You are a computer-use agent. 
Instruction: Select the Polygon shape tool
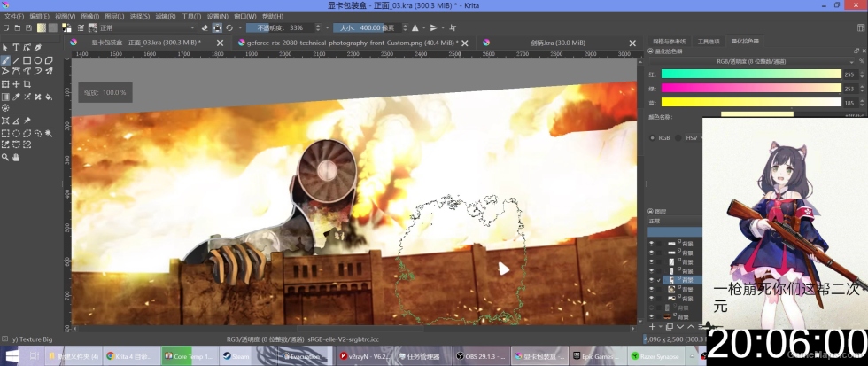coord(49,59)
